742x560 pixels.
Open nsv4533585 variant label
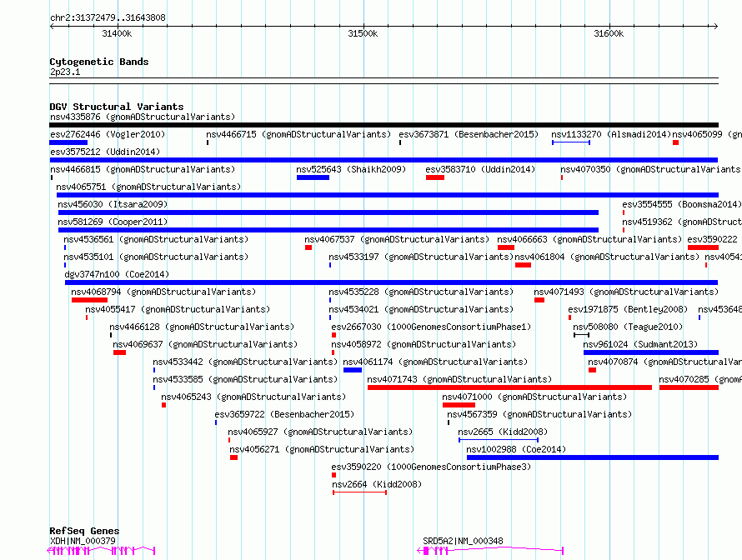[245, 379]
